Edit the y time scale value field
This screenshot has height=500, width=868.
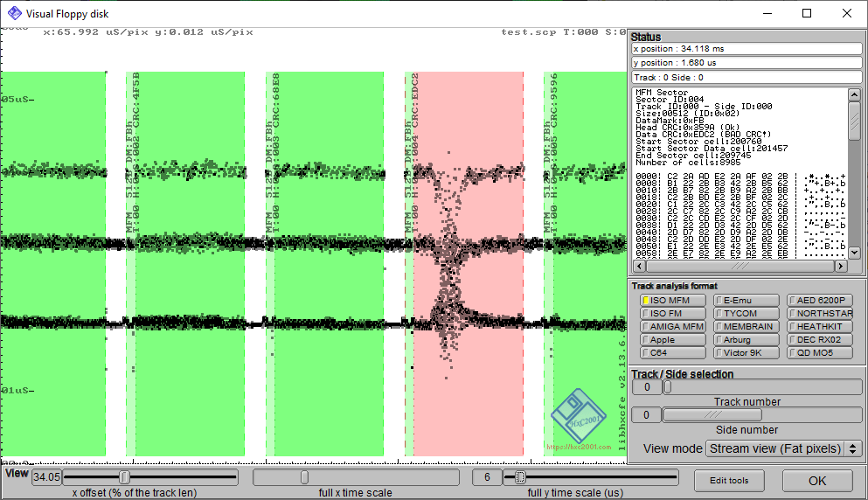click(487, 476)
